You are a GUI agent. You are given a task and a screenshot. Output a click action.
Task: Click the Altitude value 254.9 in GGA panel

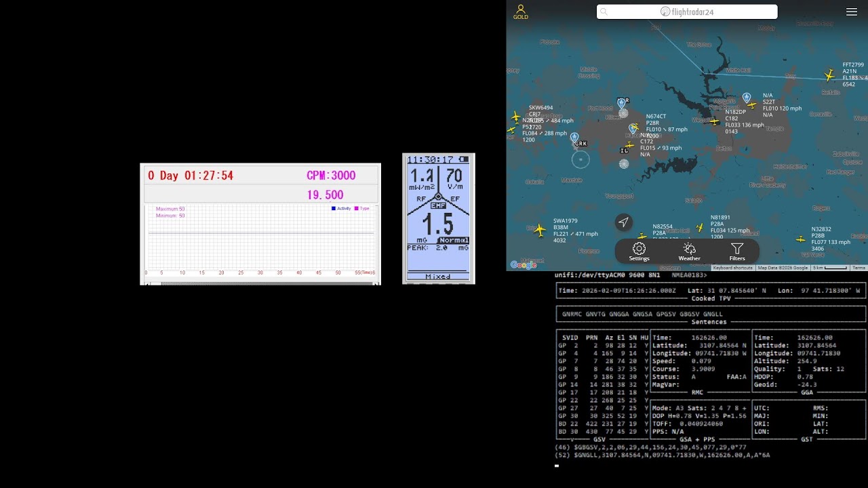809,361
